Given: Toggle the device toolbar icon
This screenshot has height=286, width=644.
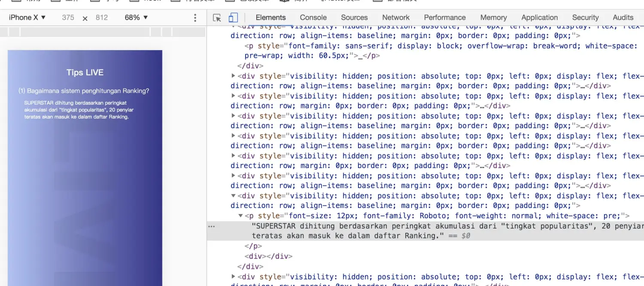Looking at the screenshot, I should [x=233, y=18].
